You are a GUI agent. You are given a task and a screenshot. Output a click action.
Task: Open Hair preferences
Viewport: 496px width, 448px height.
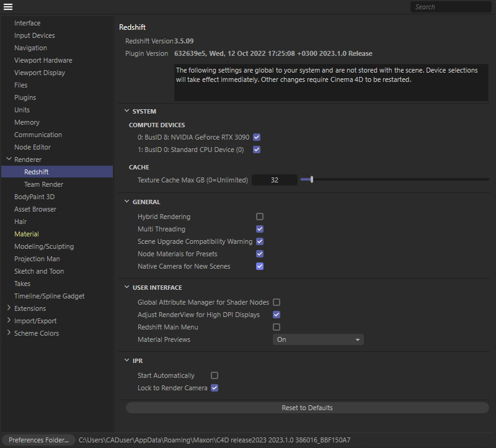[x=20, y=222]
